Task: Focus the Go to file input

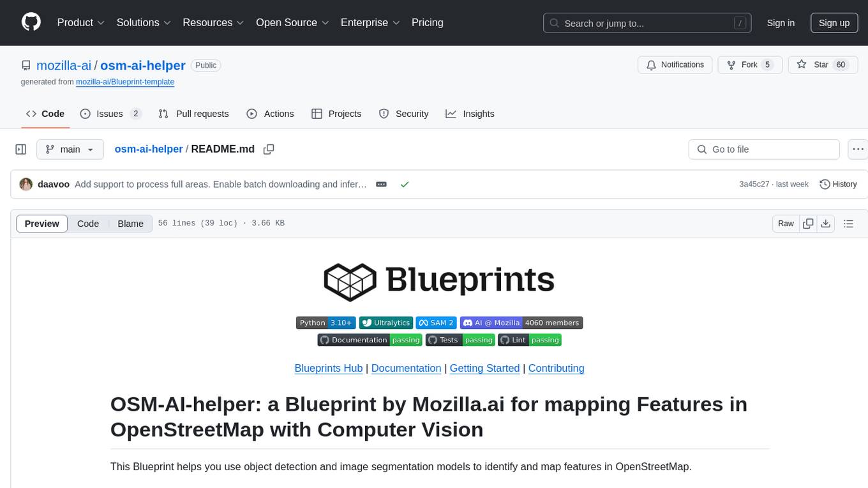Action: (764, 149)
